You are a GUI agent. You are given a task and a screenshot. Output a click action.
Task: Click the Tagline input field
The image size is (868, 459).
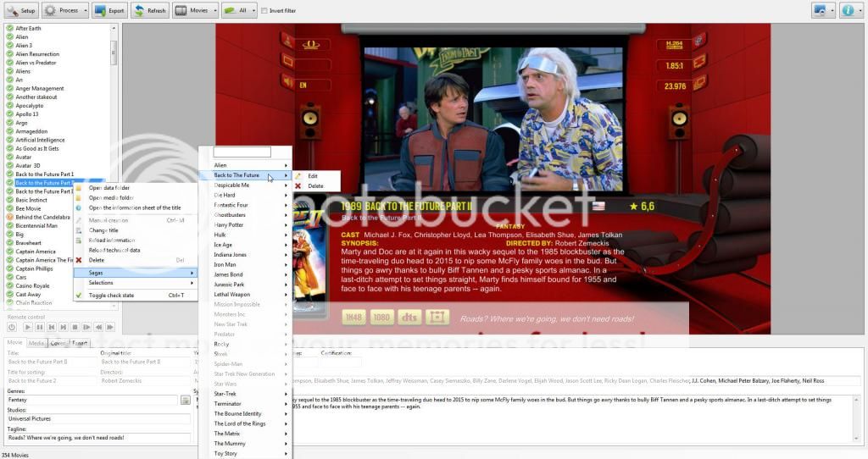pos(98,438)
